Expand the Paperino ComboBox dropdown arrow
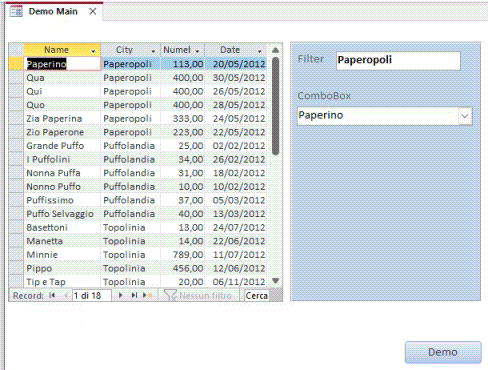This screenshot has width=488, height=370. tap(465, 116)
